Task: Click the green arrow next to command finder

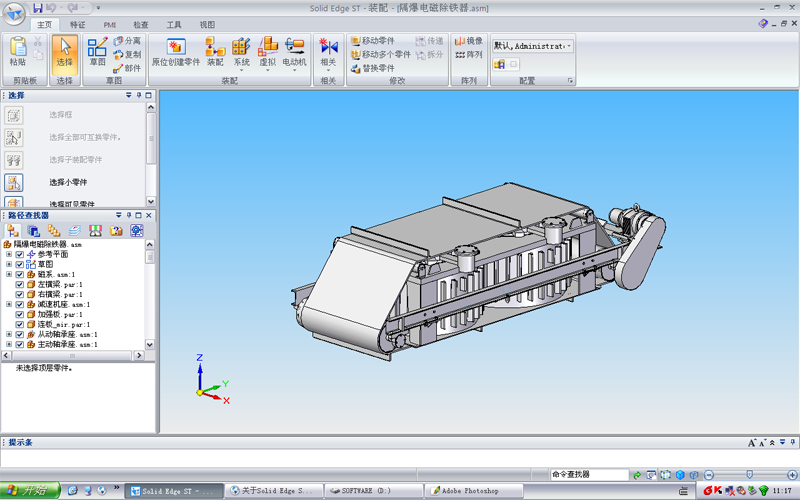Action: point(637,475)
